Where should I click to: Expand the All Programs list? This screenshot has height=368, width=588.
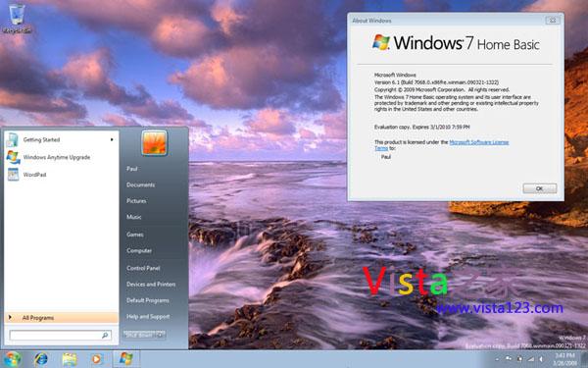coord(62,318)
